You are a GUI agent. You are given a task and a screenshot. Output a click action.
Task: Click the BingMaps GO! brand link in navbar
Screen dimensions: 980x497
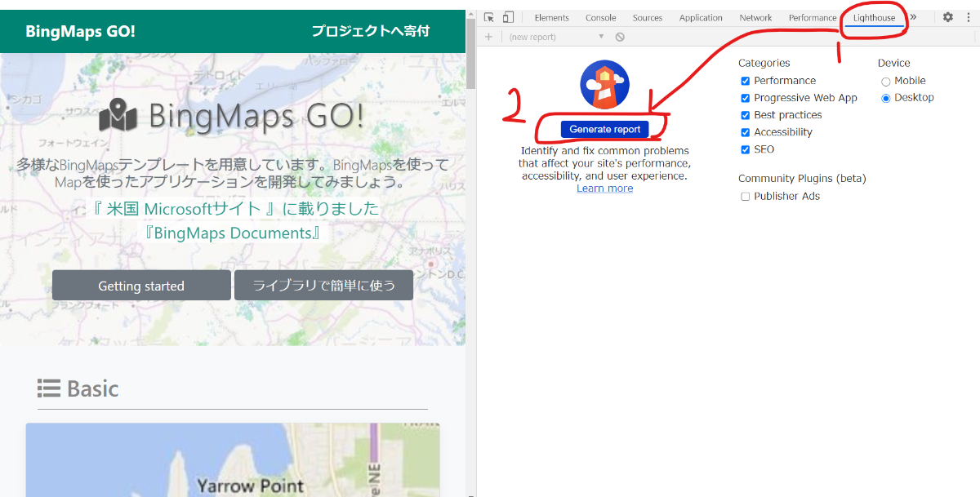pyautogui.click(x=80, y=31)
